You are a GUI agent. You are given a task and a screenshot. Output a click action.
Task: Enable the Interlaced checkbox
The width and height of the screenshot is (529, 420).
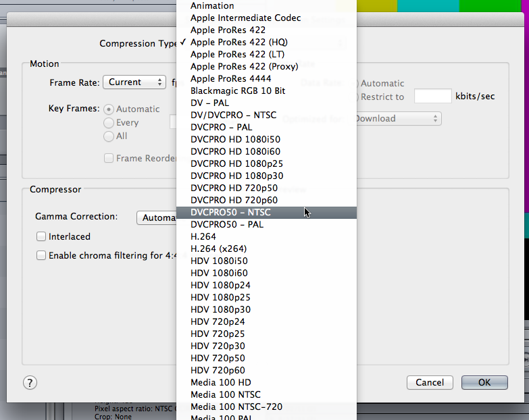[x=41, y=236]
